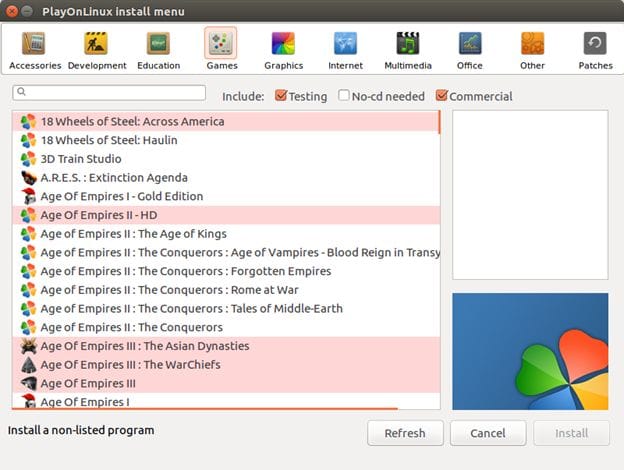The image size is (624, 470).
Task: Select the Age Of Empires I entry
Action: 226,400
